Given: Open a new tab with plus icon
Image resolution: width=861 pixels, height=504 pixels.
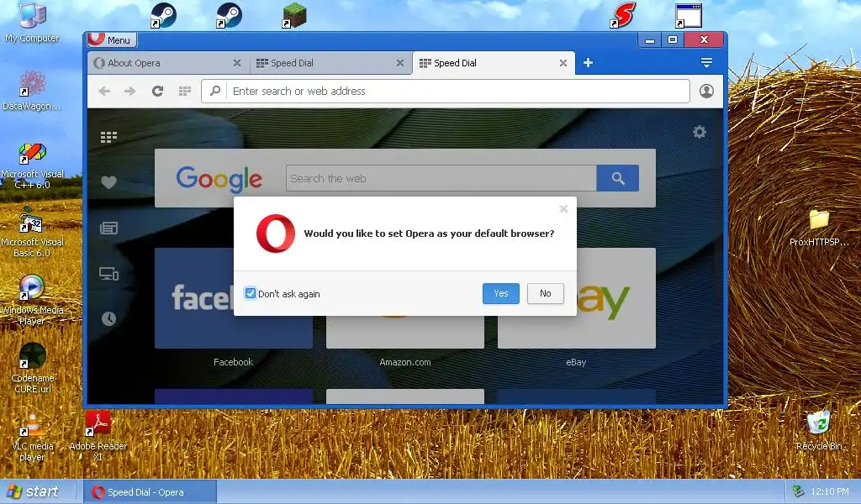Looking at the screenshot, I should [588, 62].
